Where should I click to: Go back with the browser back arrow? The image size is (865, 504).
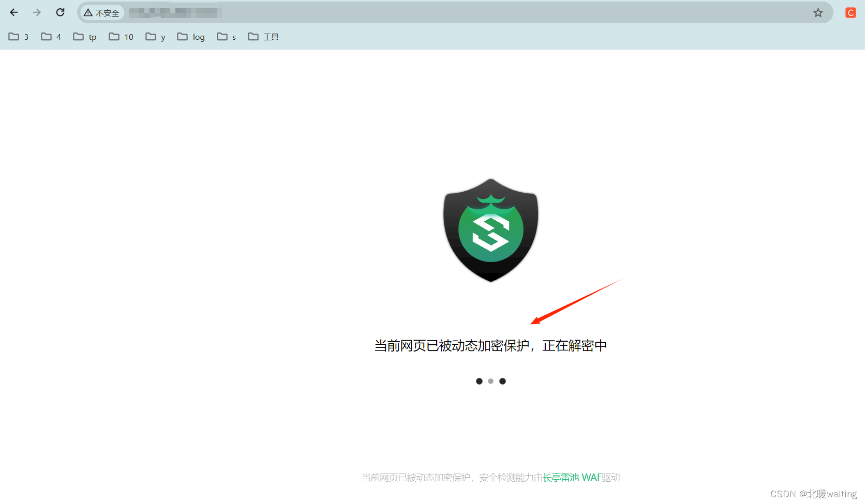tap(14, 12)
